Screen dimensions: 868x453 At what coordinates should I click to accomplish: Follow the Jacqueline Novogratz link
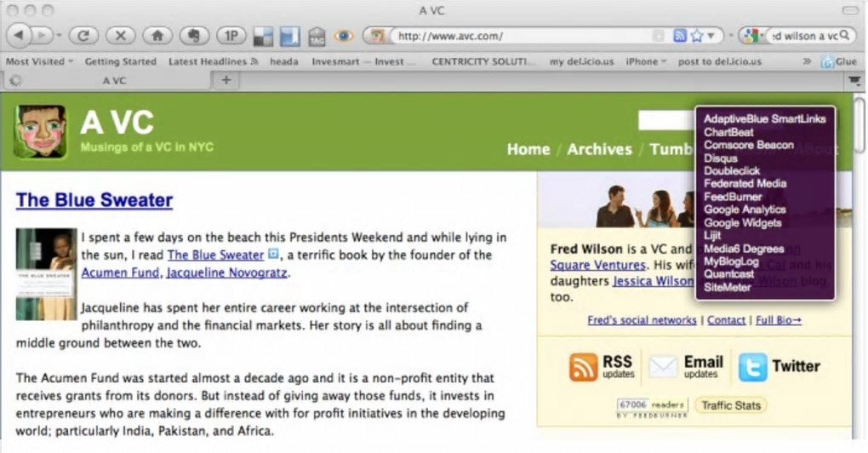[x=227, y=273]
